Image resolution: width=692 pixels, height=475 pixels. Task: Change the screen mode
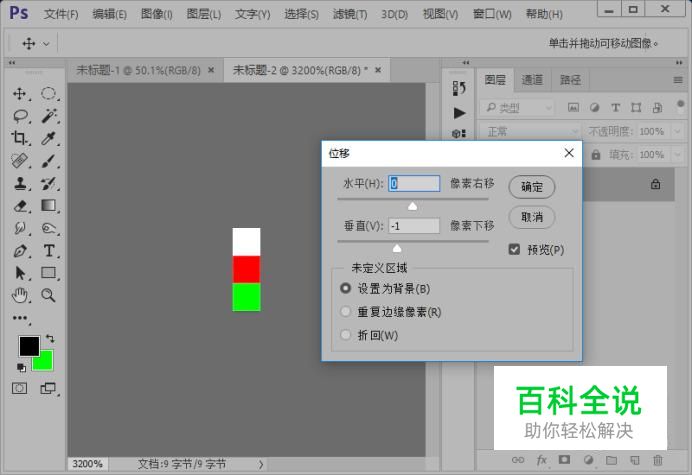point(48,388)
